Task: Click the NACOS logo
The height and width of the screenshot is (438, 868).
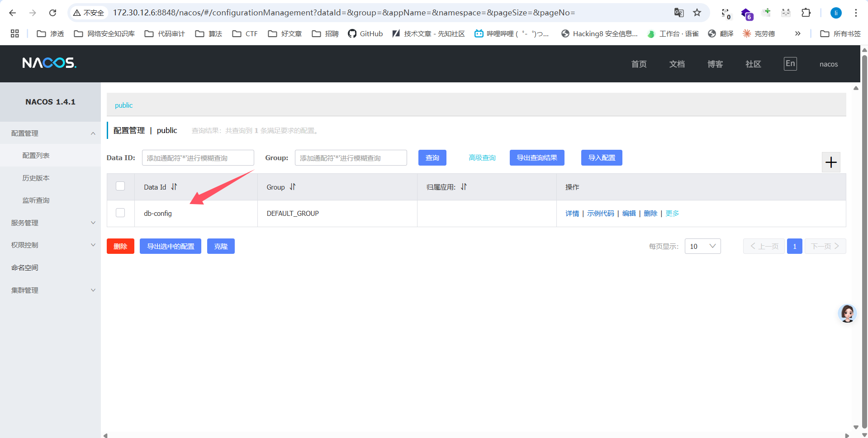Action: (49, 63)
